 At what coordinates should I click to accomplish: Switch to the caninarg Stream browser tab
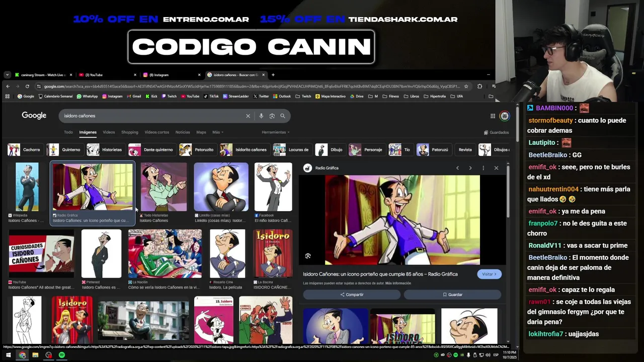[43, 75]
